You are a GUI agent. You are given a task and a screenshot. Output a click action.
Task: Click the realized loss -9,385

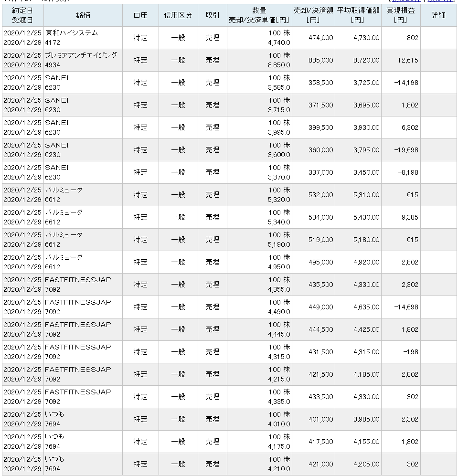pos(408,217)
